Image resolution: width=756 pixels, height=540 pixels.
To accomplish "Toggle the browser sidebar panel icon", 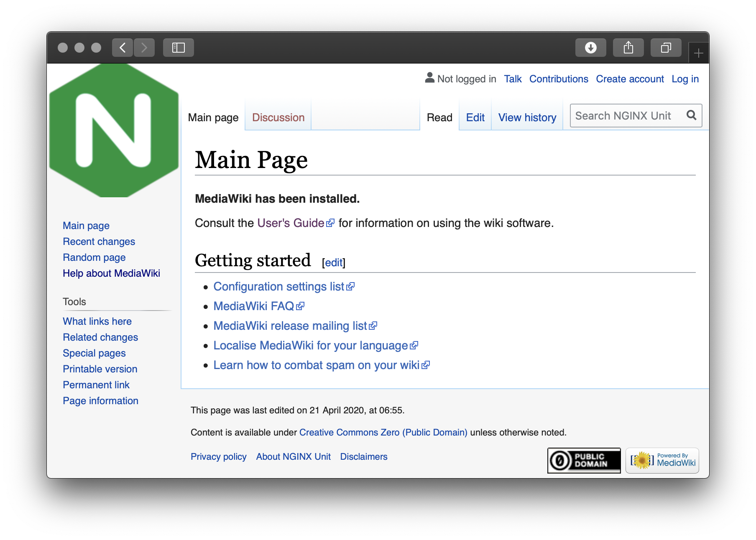I will [x=179, y=48].
